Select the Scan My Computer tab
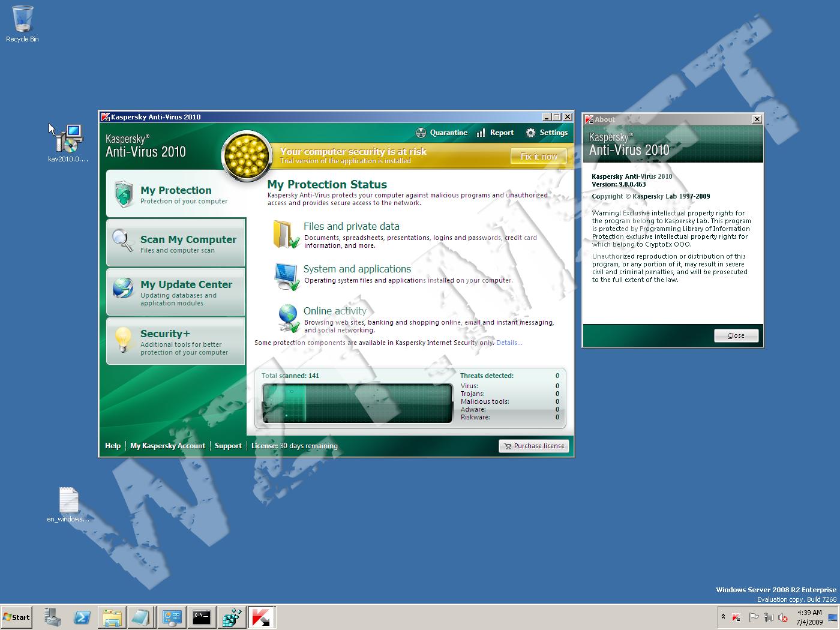The height and width of the screenshot is (630, 840). (x=176, y=243)
